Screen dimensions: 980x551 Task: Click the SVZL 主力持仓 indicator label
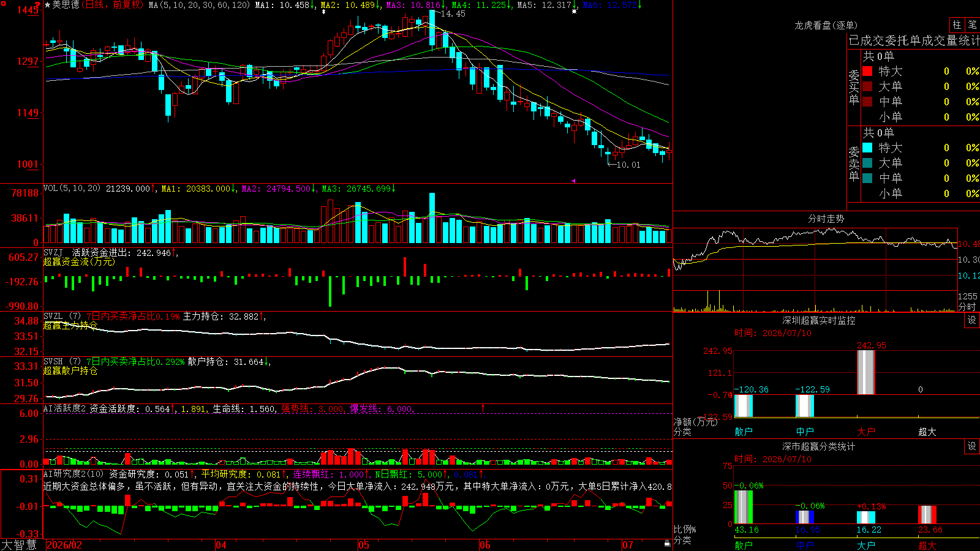click(62, 316)
